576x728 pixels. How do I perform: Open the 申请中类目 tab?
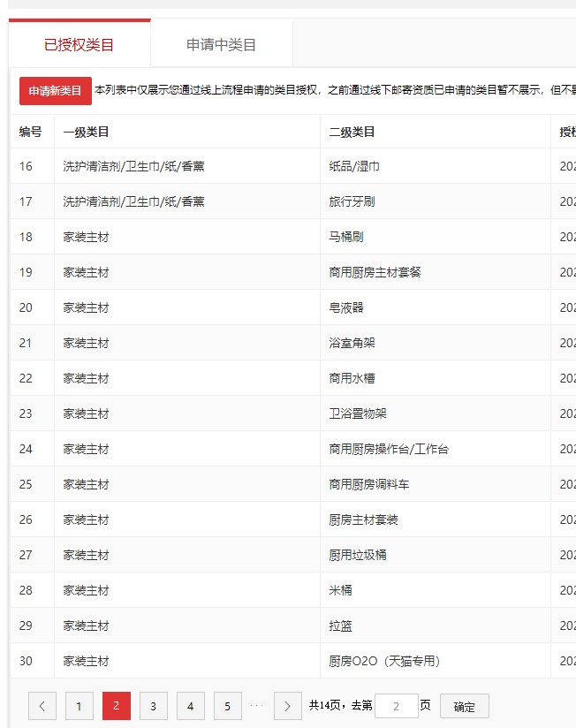click(222, 45)
